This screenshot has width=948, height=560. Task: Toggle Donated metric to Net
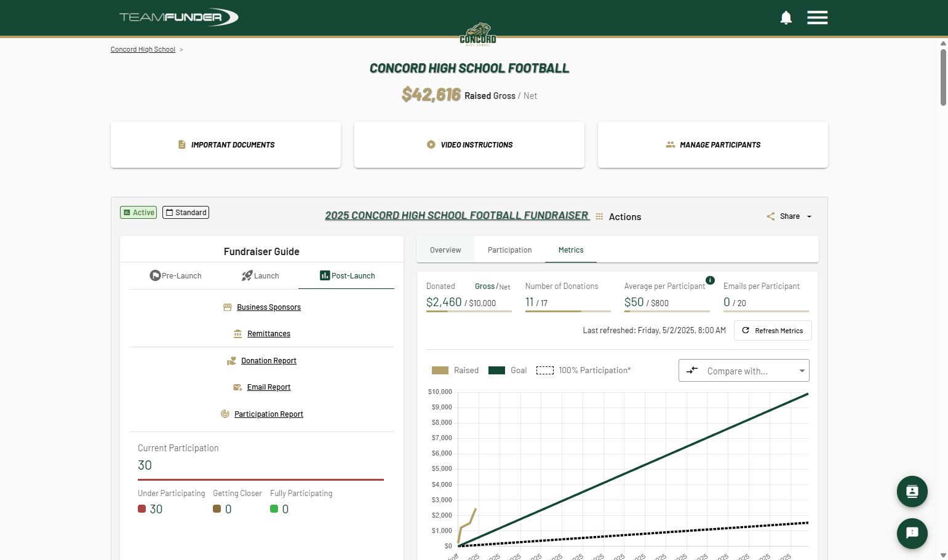pyautogui.click(x=504, y=287)
